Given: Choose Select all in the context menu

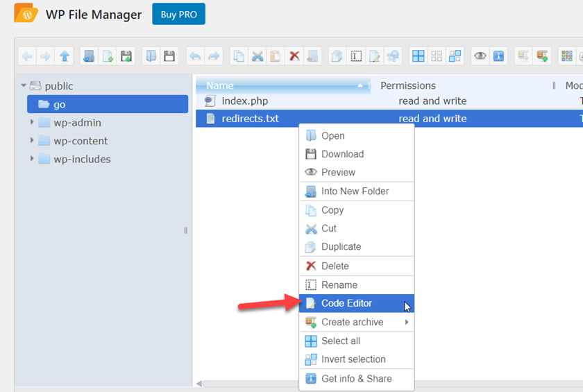Looking at the screenshot, I should tap(357, 341).
